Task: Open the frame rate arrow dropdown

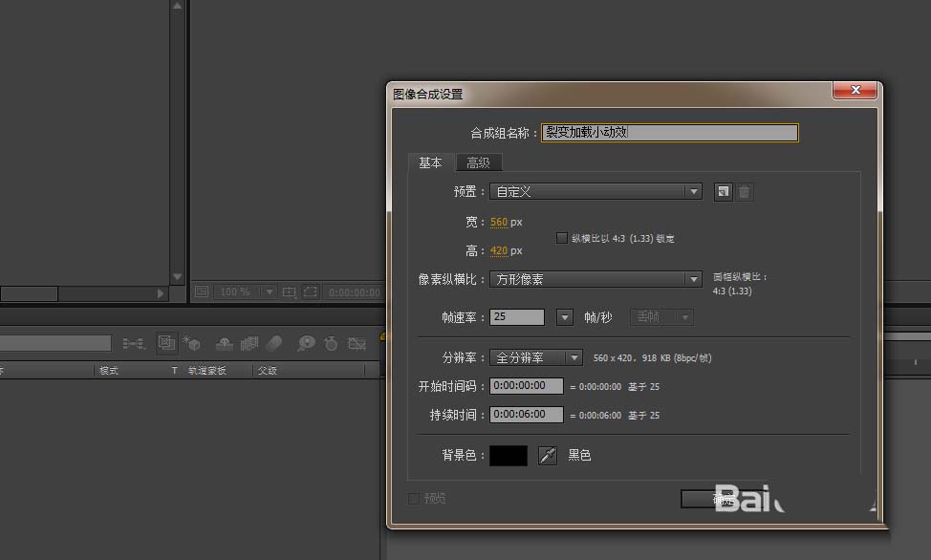Action: click(565, 317)
